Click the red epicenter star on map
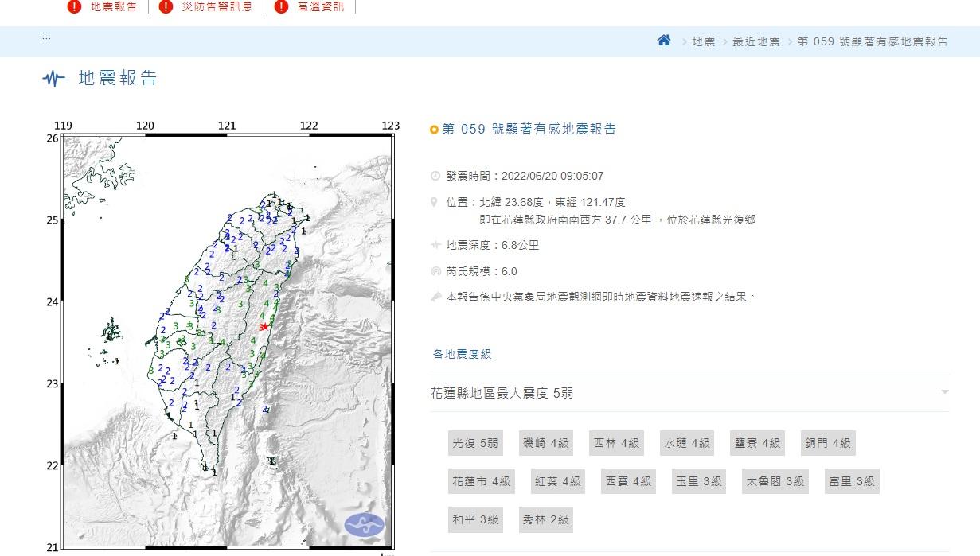Viewport: 980px width, 556px height. pos(264,327)
